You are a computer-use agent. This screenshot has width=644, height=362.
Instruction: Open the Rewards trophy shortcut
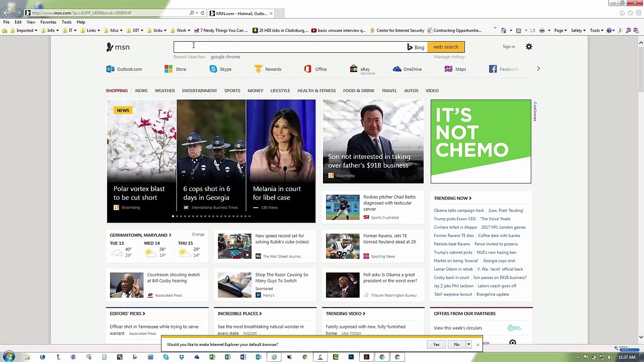[x=258, y=69]
